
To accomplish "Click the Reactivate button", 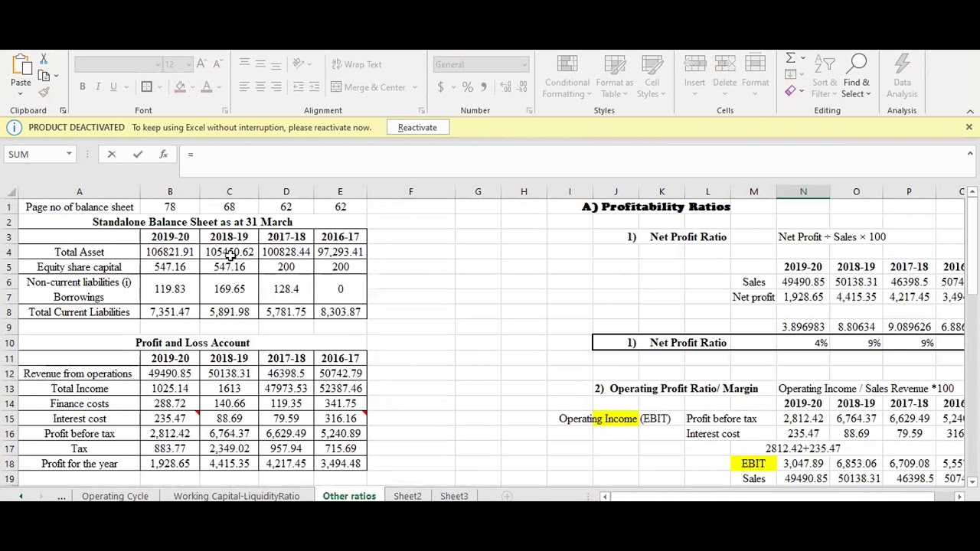I will (x=417, y=128).
